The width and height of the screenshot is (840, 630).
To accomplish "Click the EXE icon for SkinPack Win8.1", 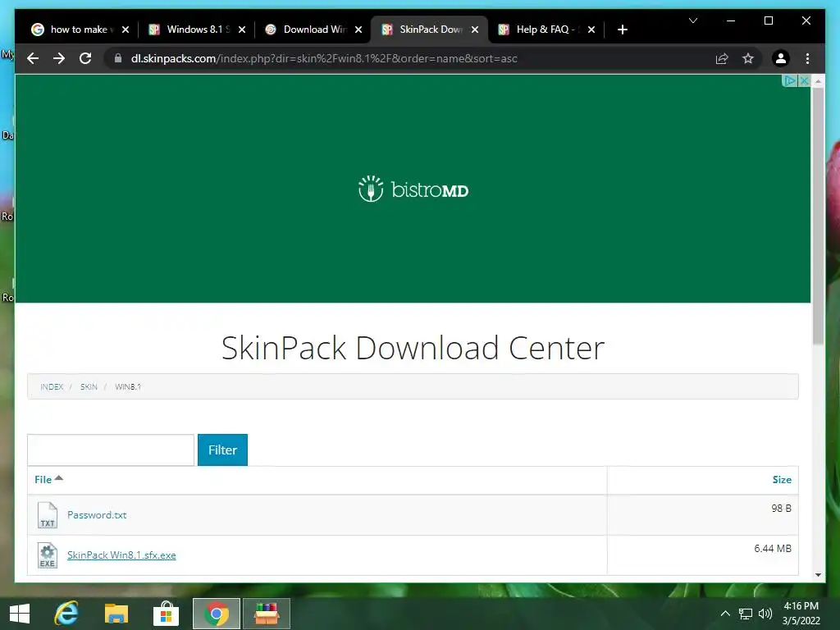I will [47, 555].
